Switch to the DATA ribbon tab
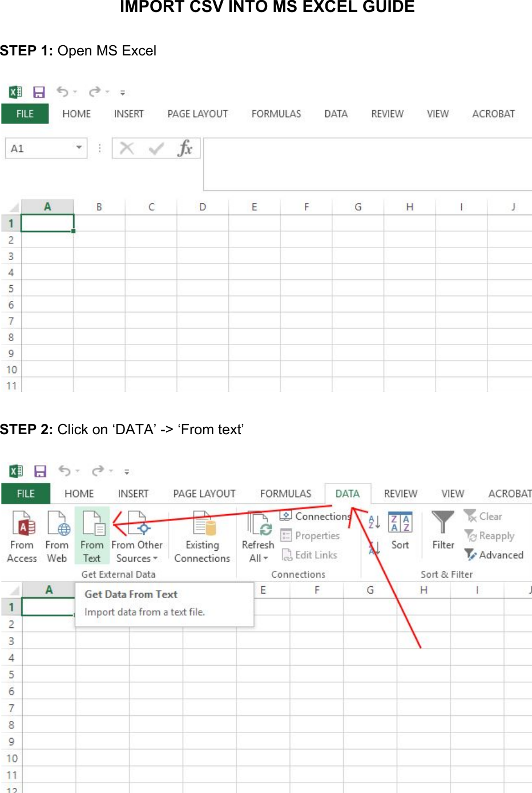The image size is (532, 793). (348, 493)
